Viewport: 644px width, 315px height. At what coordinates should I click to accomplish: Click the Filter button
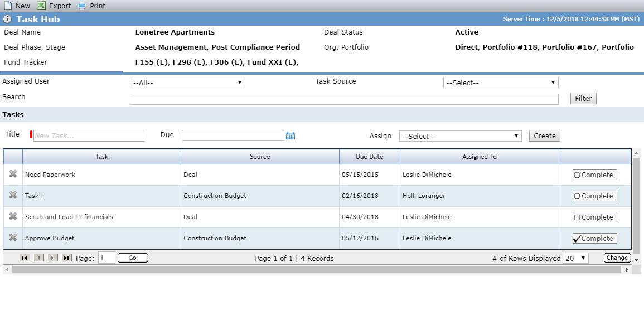(583, 98)
